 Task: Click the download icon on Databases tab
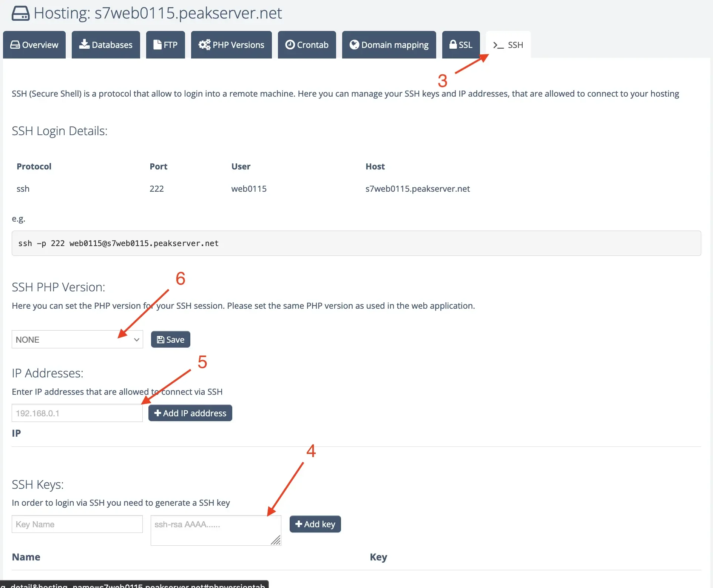pos(84,45)
